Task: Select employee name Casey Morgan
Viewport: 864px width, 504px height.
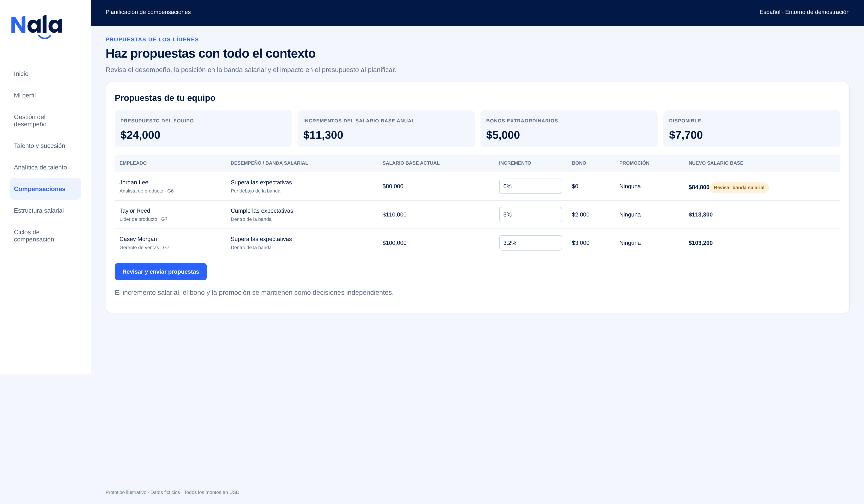Action: click(x=138, y=239)
